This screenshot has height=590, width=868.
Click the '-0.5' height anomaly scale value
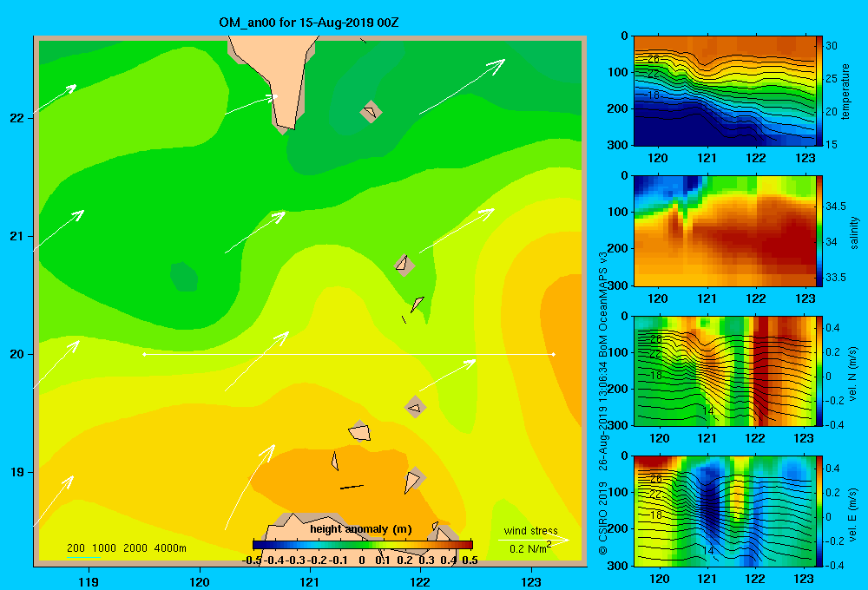(252, 560)
